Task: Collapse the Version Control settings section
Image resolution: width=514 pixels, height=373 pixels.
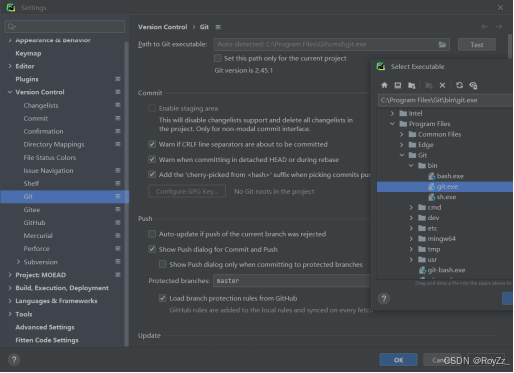Action: point(10,92)
